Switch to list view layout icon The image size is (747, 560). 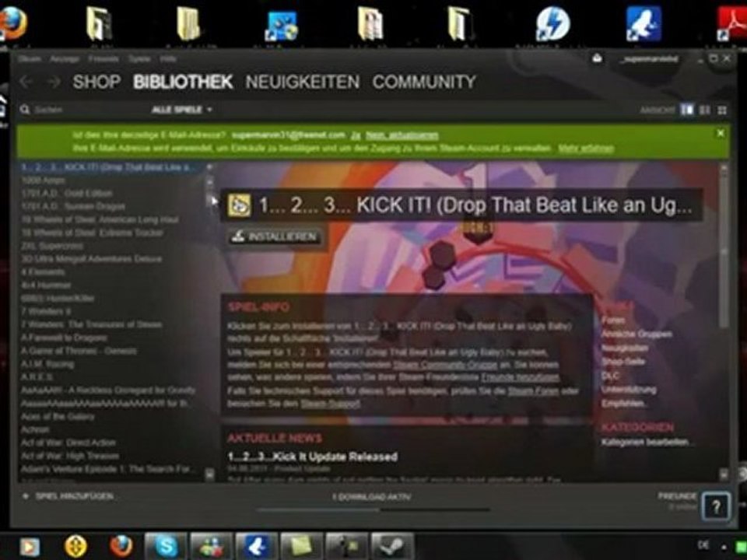(705, 110)
